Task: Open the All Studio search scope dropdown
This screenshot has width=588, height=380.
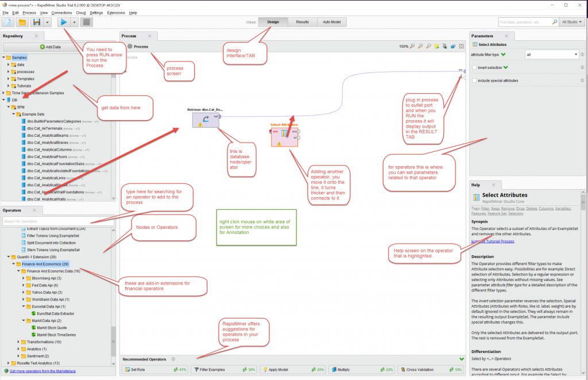Action: point(572,22)
